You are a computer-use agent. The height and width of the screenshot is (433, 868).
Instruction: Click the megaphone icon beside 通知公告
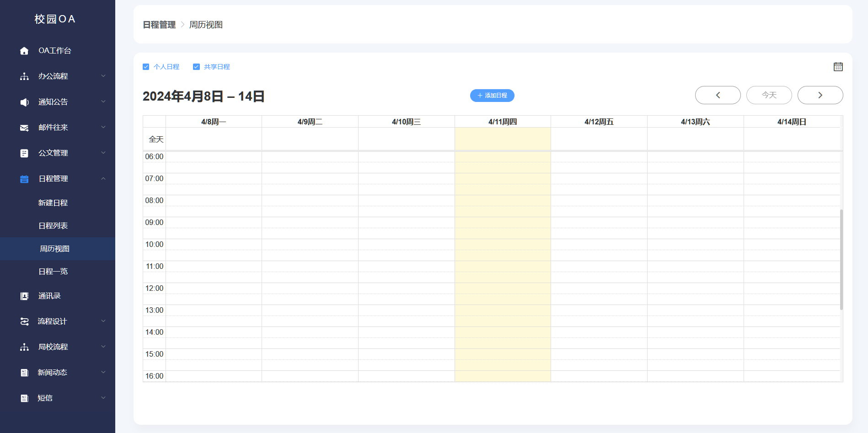(24, 102)
